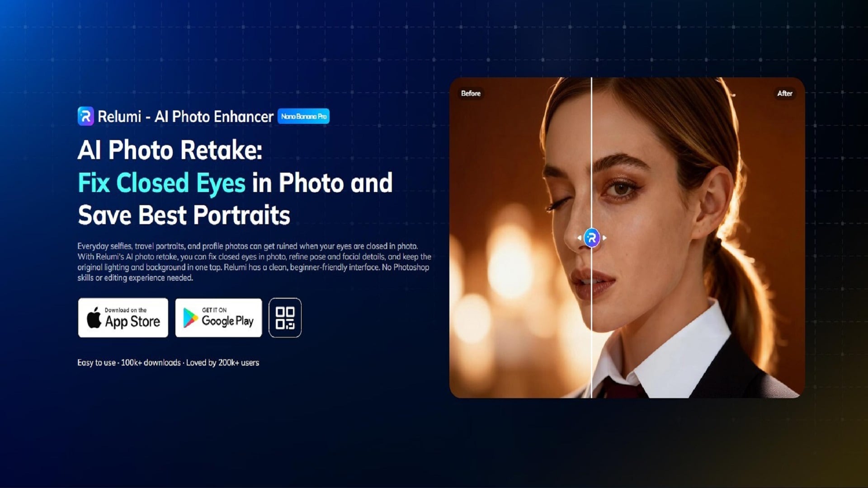The image size is (868, 488).
Task: Click the 'AI Photo Retake:' heading
Action: pos(170,150)
